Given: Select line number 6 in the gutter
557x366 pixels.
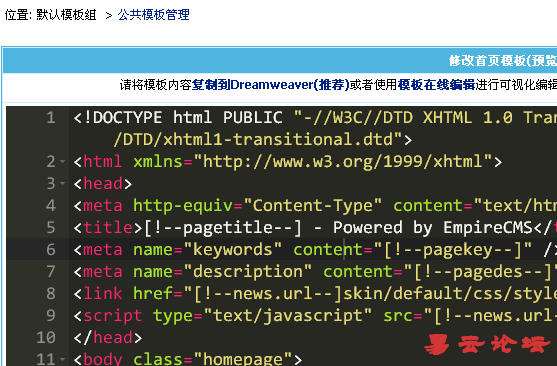Looking at the screenshot, I should pos(50,249).
